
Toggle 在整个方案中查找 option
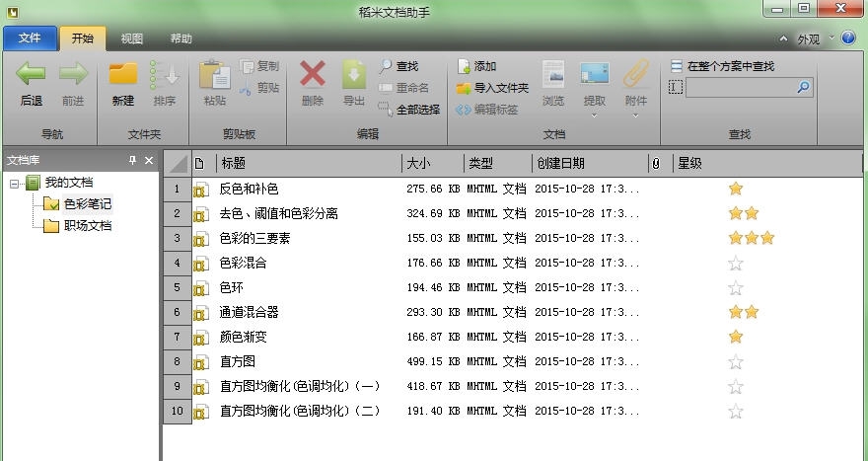722,66
